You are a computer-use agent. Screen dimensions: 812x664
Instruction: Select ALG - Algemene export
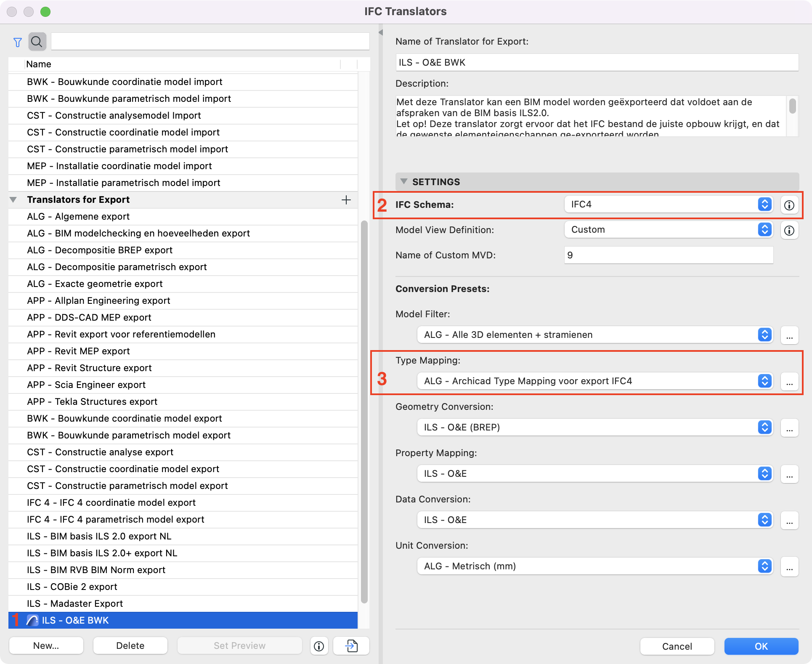tap(183, 217)
